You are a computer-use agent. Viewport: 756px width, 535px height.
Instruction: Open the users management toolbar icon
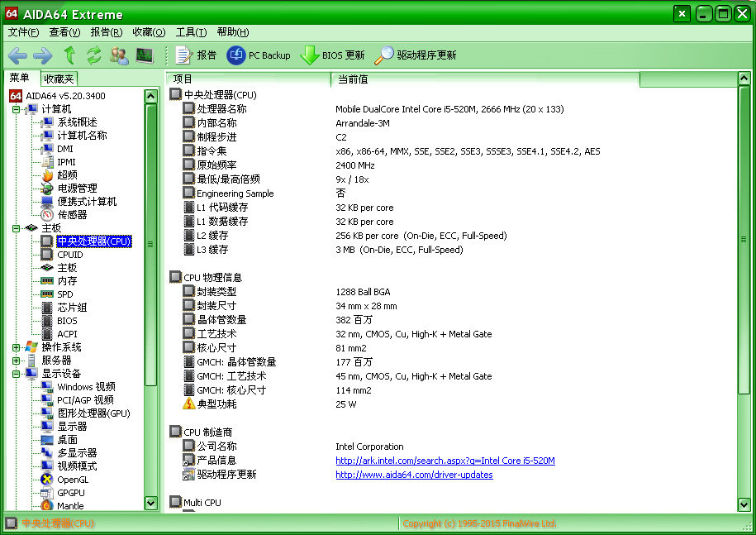pos(119,55)
